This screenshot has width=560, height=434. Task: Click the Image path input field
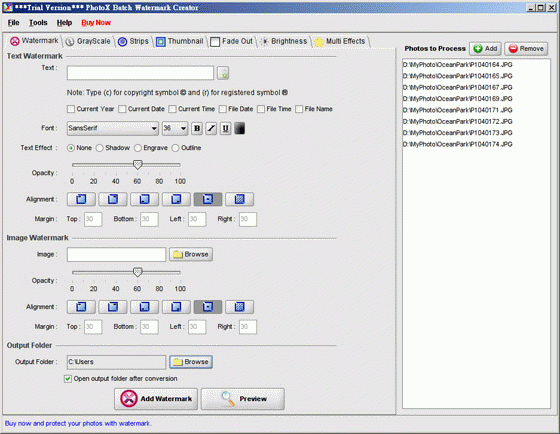(116, 254)
